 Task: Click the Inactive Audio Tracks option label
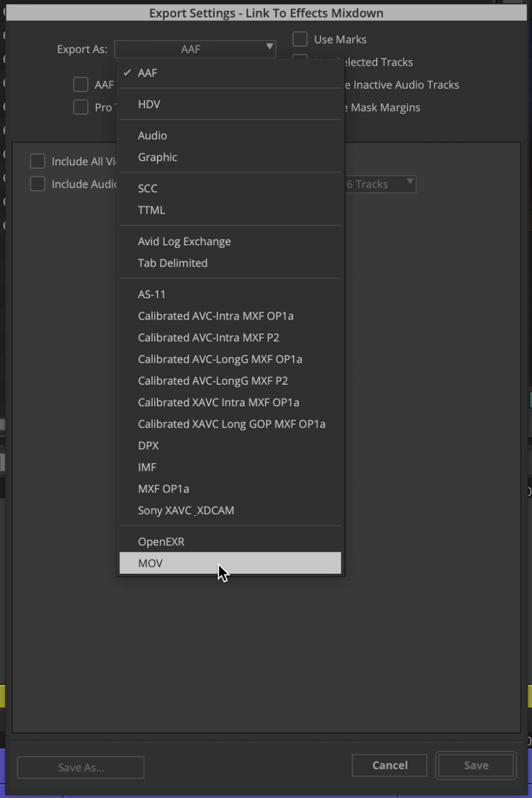403,85
